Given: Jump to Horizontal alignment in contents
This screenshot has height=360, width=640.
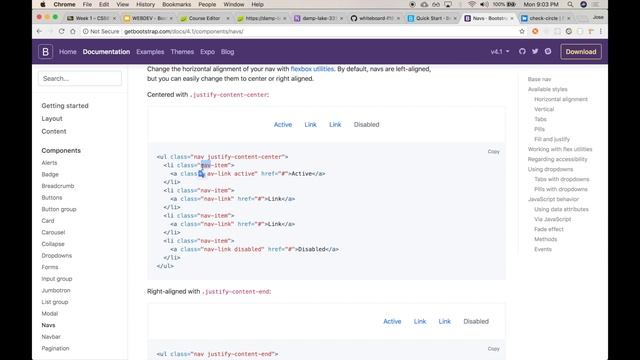Looking at the screenshot, I should click(x=561, y=99).
